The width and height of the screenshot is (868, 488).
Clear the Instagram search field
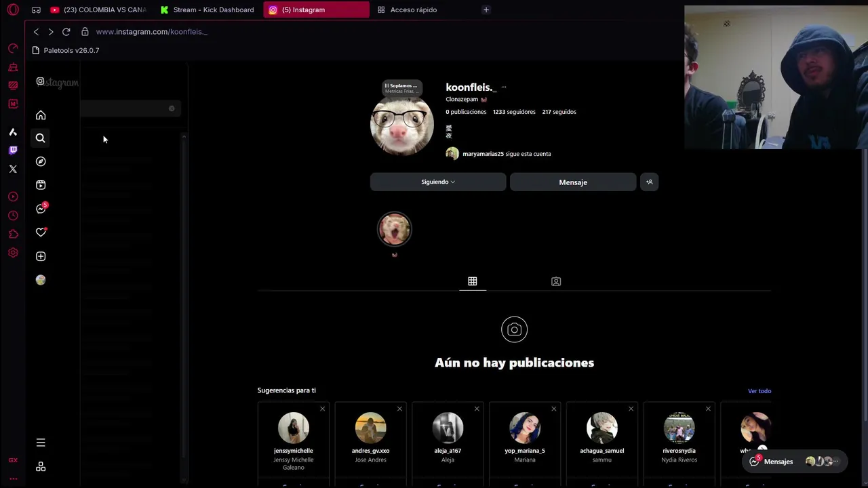click(172, 108)
